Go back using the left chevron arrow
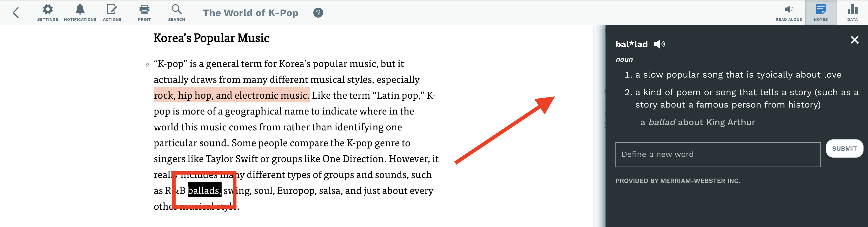Screen dimensions: 868x227 coord(16,13)
